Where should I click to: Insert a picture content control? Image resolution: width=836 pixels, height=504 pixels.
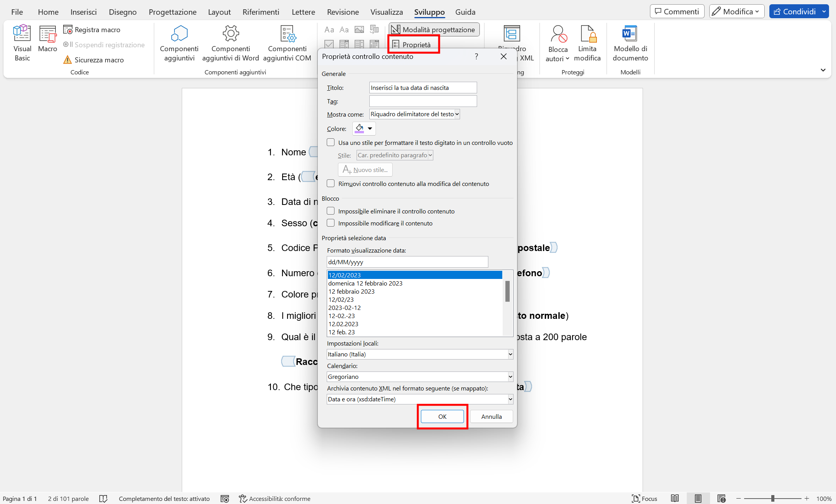coord(359,29)
